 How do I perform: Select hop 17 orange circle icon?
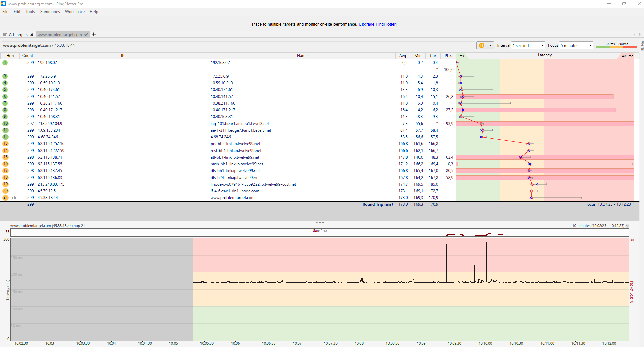click(x=5, y=171)
